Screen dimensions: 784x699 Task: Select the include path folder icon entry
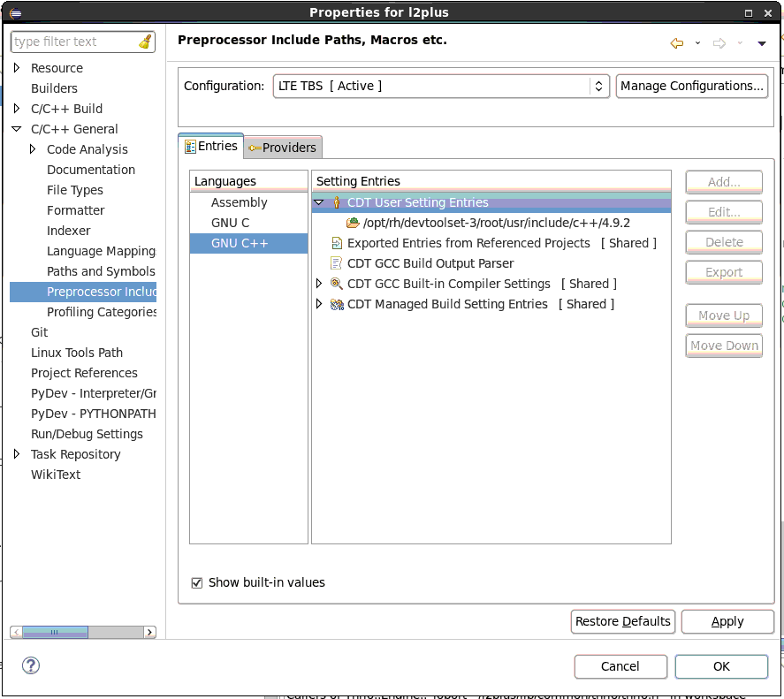click(x=353, y=223)
